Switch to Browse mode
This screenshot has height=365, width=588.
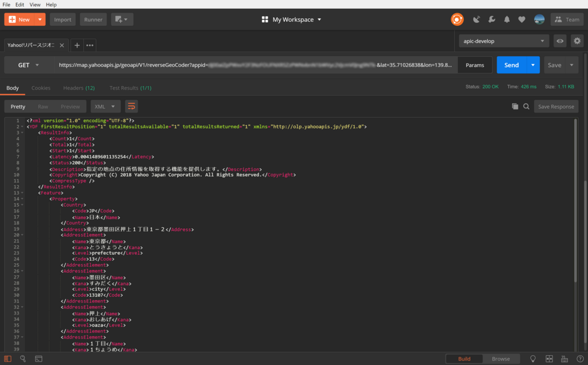(501, 359)
